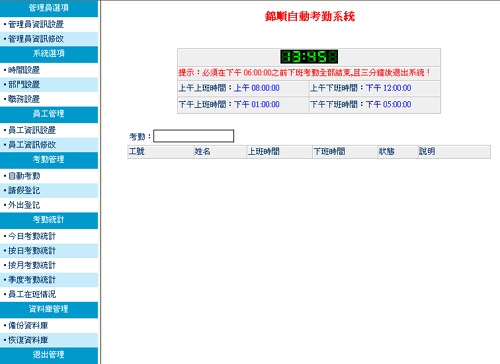Select 職務設置 menu item
Screen dimensions: 500x364
24,99
